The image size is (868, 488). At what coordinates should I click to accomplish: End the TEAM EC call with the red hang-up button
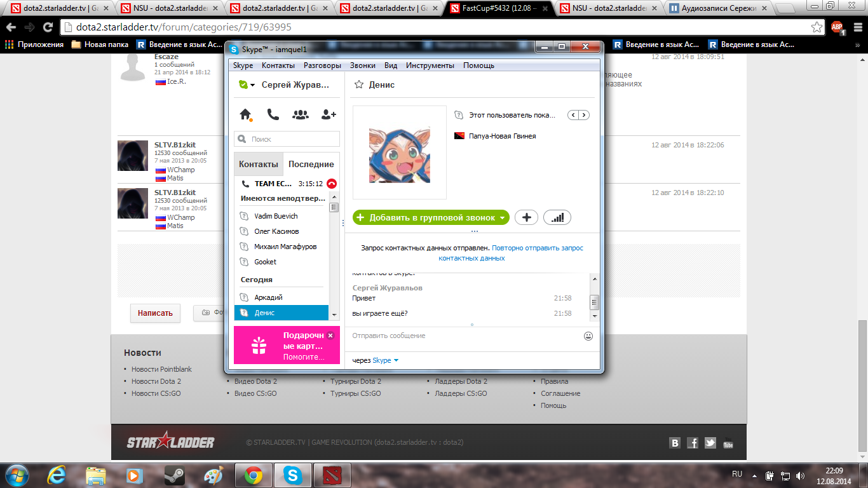click(332, 184)
